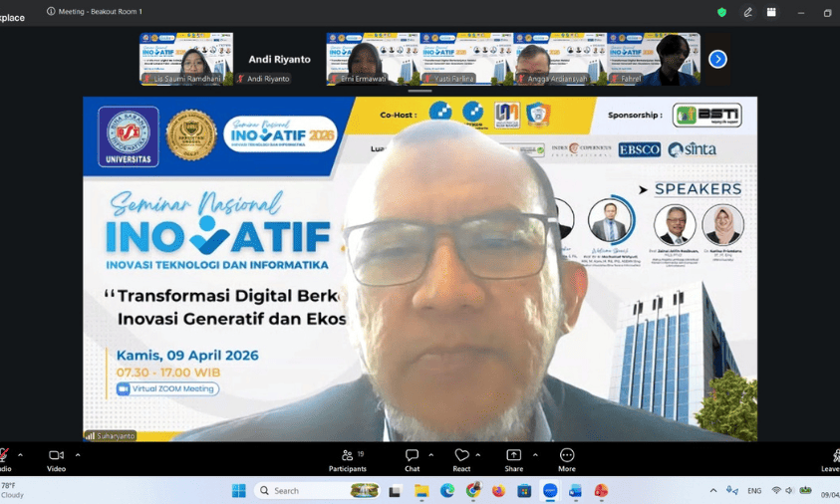
Task: Open the More options menu
Action: (x=567, y=459)
